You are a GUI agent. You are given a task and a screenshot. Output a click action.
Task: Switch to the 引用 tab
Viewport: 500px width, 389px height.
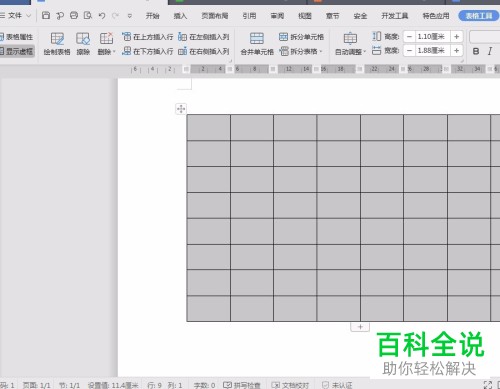tap(249, 16)
